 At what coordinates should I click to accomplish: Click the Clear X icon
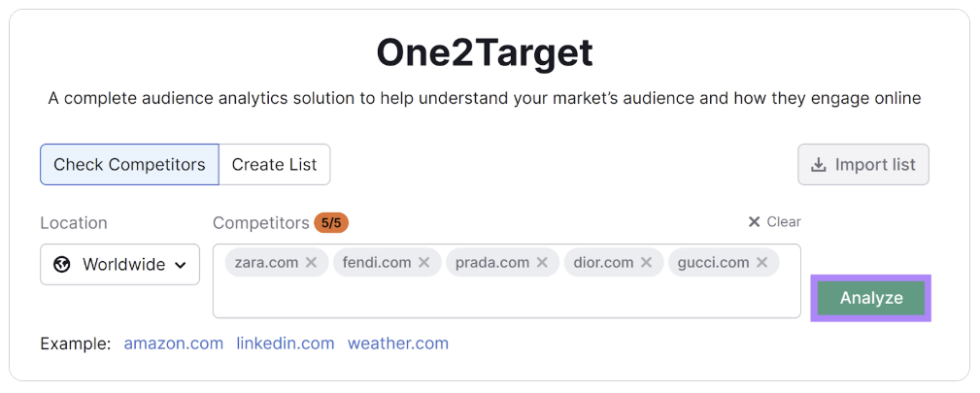754,222
